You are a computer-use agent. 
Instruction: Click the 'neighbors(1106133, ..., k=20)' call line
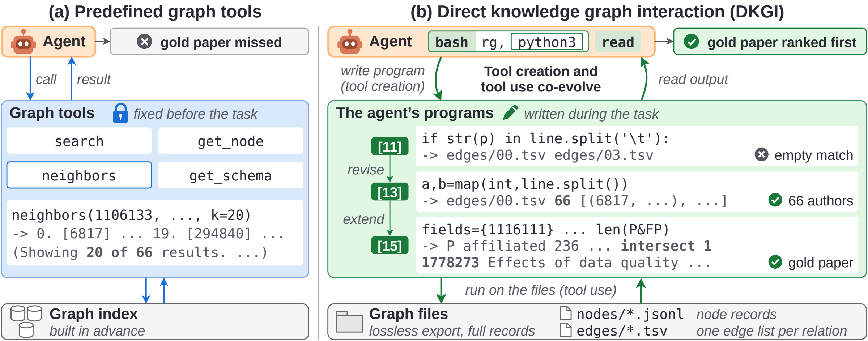coord(132,216)
